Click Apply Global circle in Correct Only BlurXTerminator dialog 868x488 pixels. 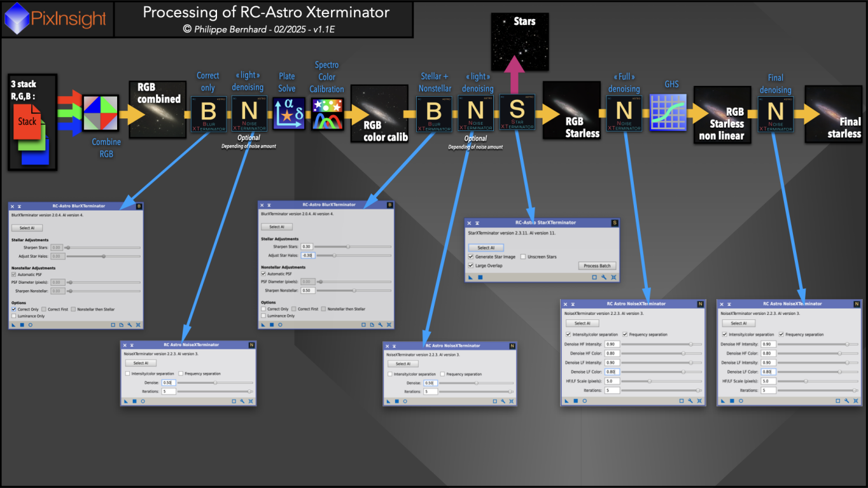click(30, 324)
